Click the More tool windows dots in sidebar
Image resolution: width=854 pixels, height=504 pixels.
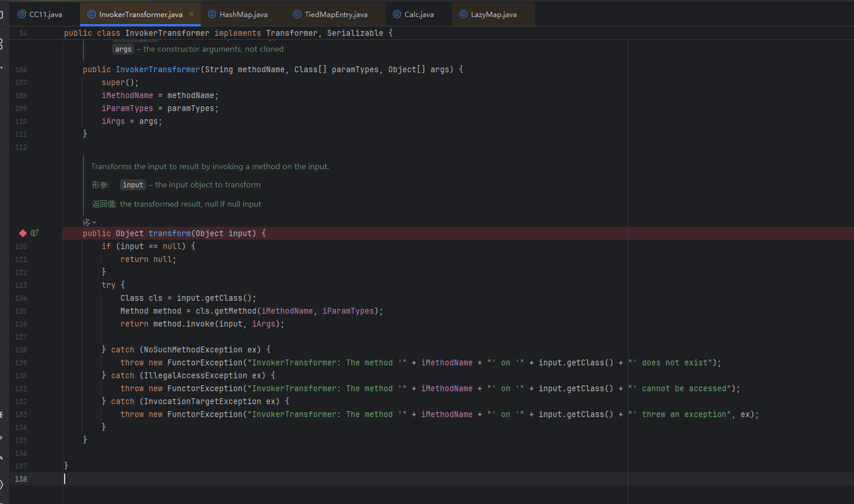(x=2, y=68)
